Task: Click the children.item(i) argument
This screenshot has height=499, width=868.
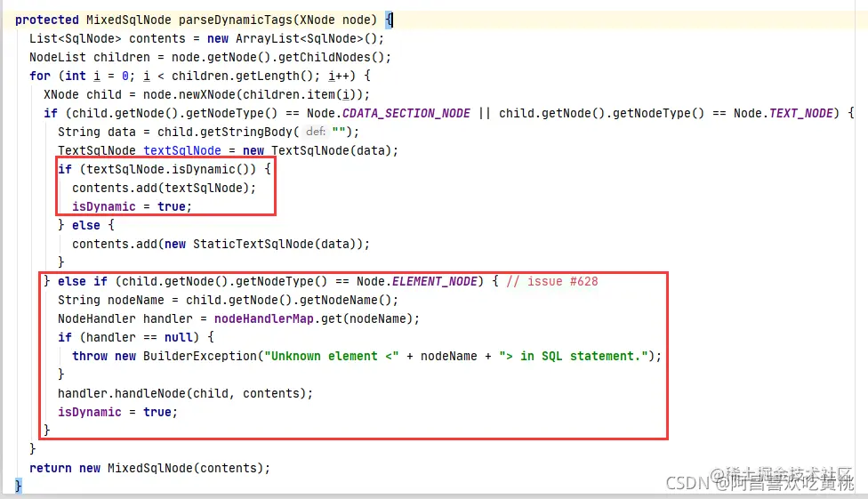Action: 300,94
